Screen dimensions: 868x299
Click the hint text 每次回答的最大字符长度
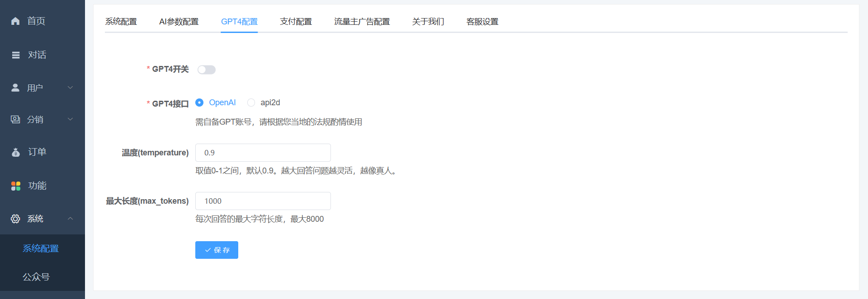tap(239, 219)
